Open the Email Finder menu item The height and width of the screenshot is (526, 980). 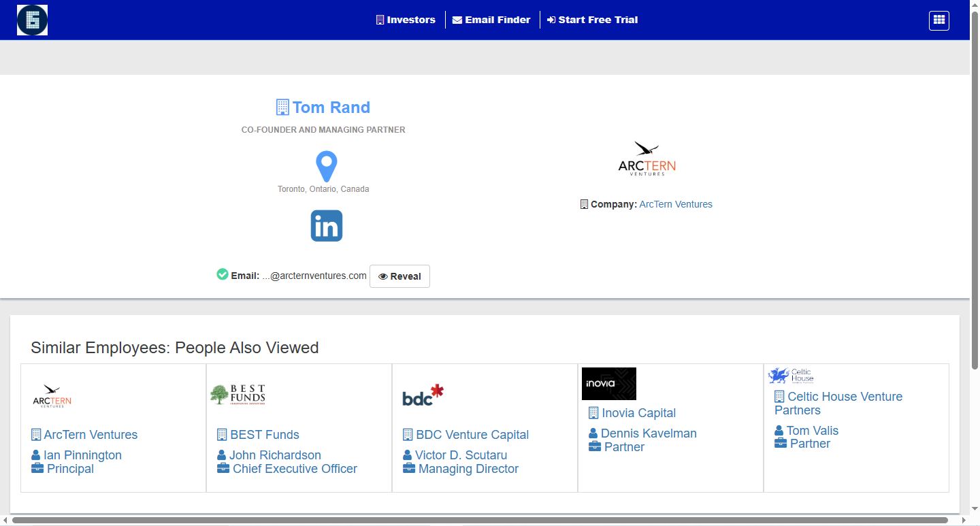(491, 20)
